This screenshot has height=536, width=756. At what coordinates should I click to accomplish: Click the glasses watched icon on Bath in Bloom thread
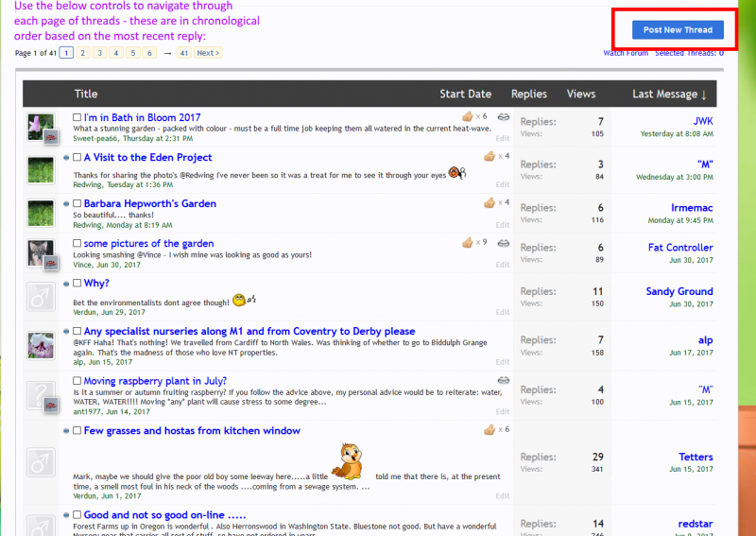click(503, 116)
